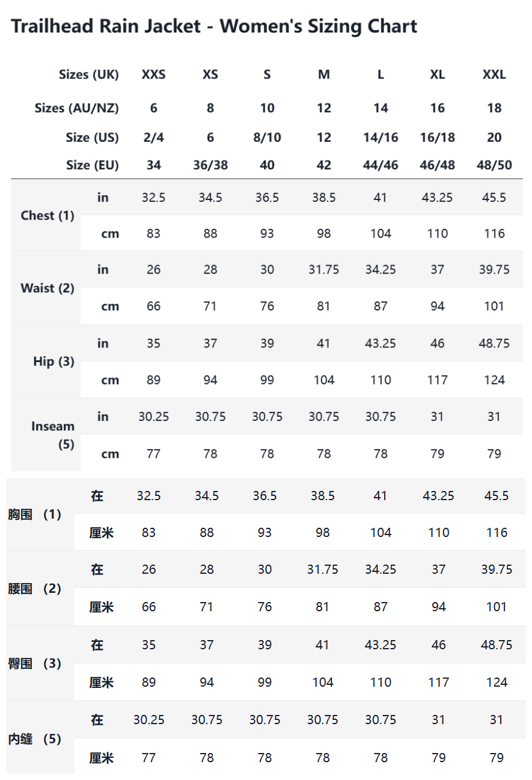532x780 pixels.
Task: Click the "Chest (1)" row label
Action: coord(47,215)
